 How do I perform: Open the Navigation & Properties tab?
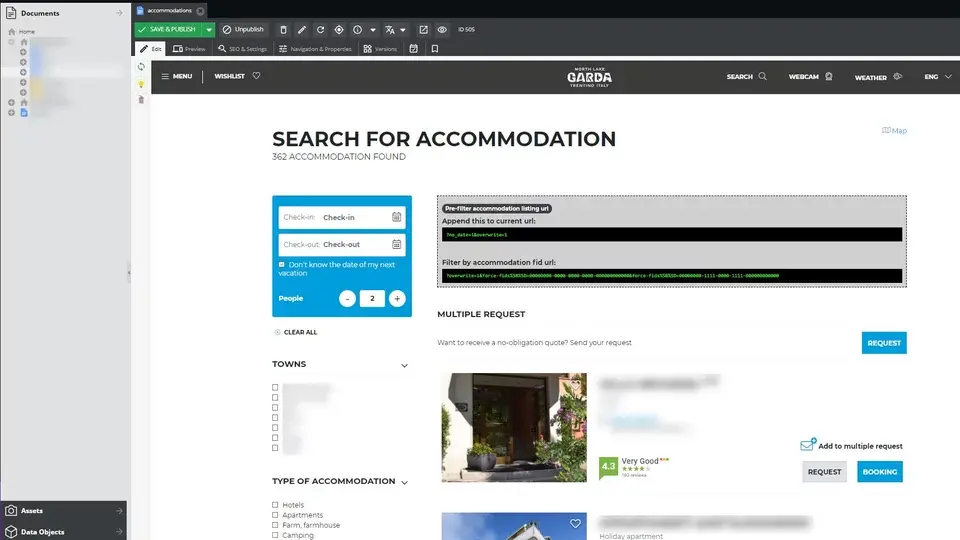(315, 49)
